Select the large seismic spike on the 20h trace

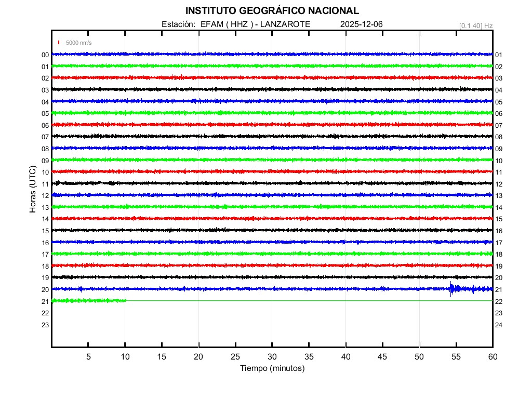(451, 289)
